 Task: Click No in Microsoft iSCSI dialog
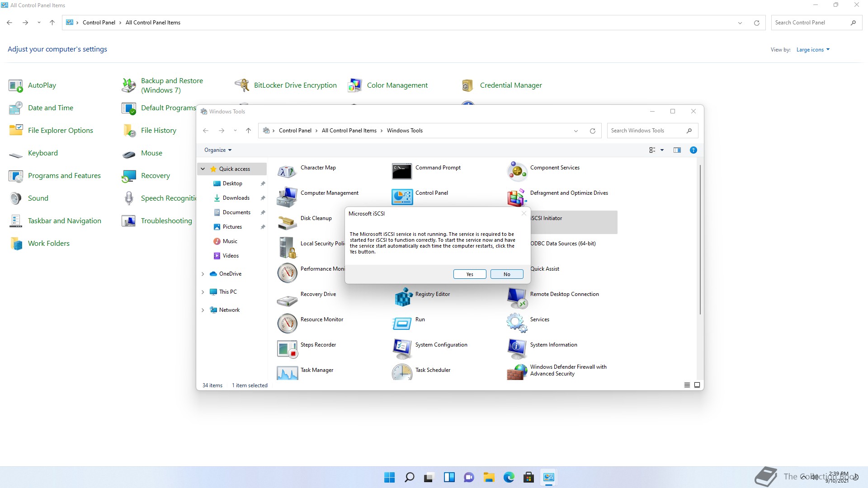point(507,274)
